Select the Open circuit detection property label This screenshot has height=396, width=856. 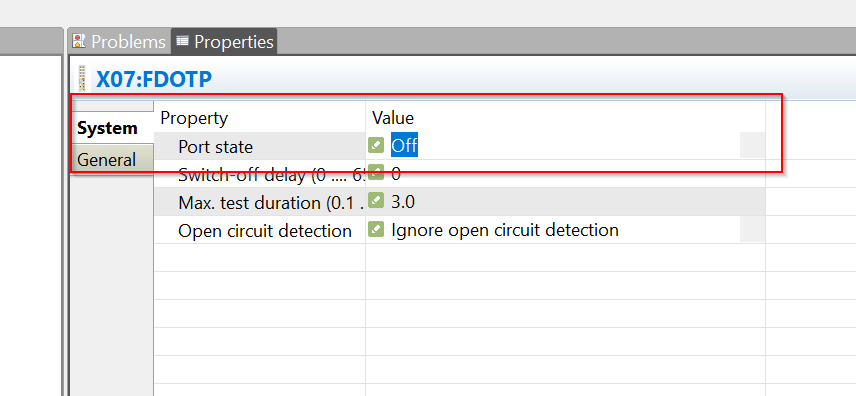265,230
